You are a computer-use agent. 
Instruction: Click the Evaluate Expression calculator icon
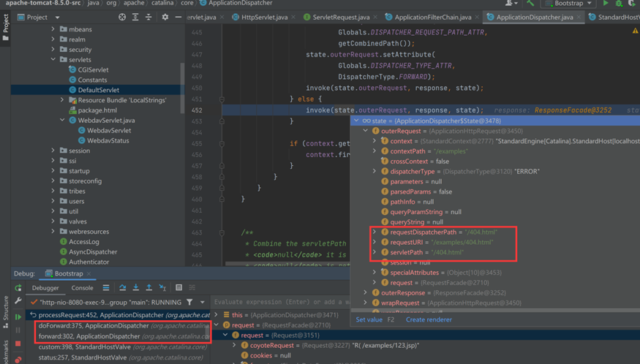click(x=178, y=288)
